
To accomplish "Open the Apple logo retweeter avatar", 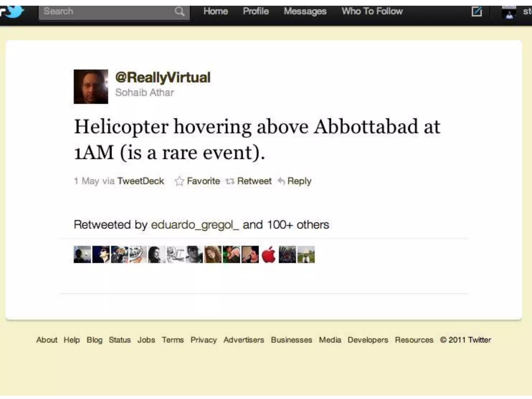I will tap(269, 255).
